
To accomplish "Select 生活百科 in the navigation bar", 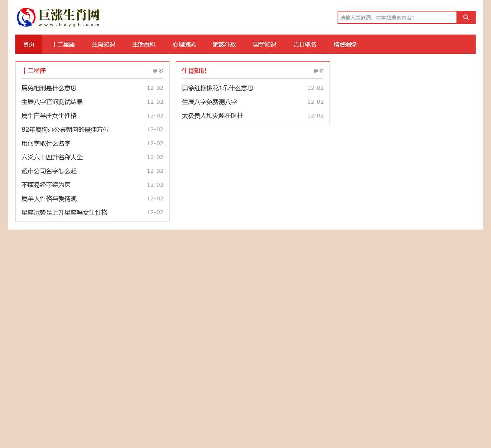I will click(144, 44).
